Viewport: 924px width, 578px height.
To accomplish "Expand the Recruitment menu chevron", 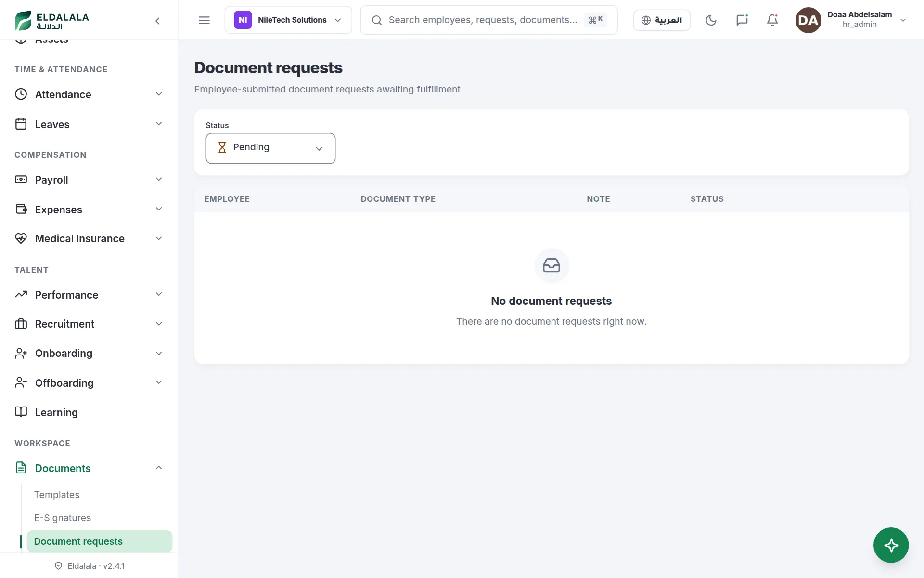I will pos(159,324).
